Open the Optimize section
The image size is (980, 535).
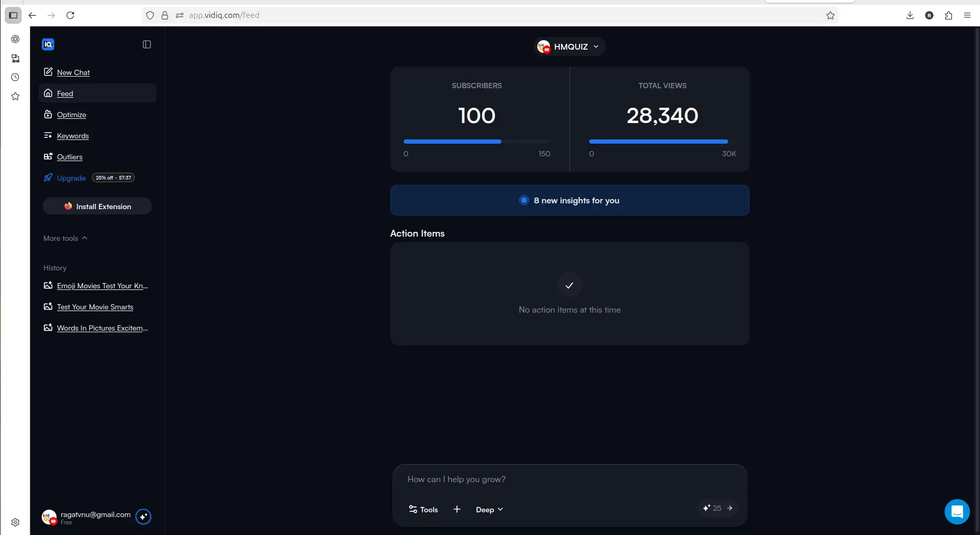71,115
